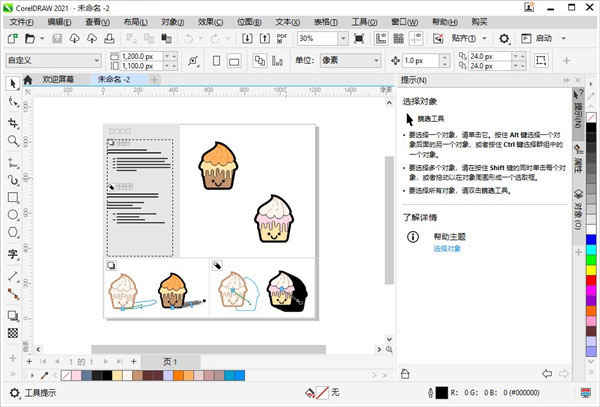Screen dimensions: 600x407
Task: Set page orientation to Landscape
Action: coord(234,60)
